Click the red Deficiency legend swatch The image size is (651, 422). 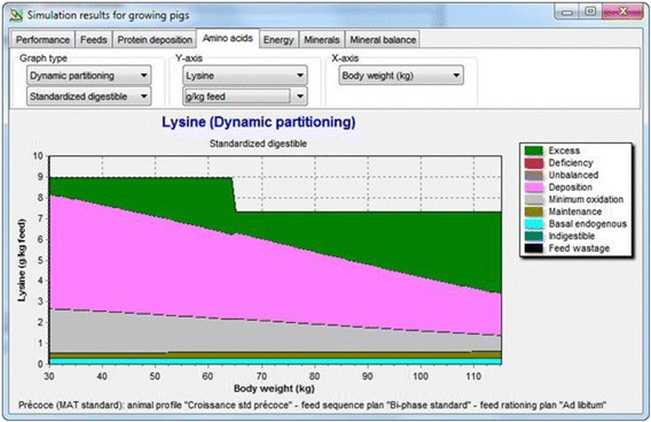[533, 162]
